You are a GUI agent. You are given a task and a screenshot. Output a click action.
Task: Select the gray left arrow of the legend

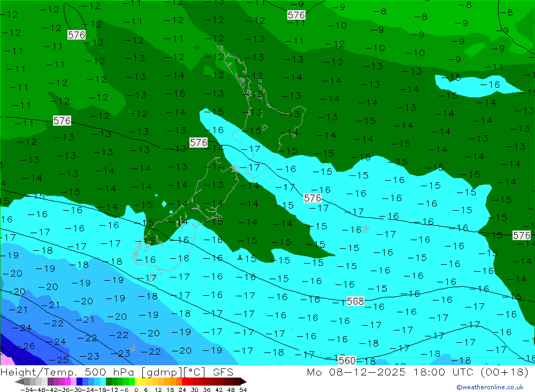coord(19,382)
